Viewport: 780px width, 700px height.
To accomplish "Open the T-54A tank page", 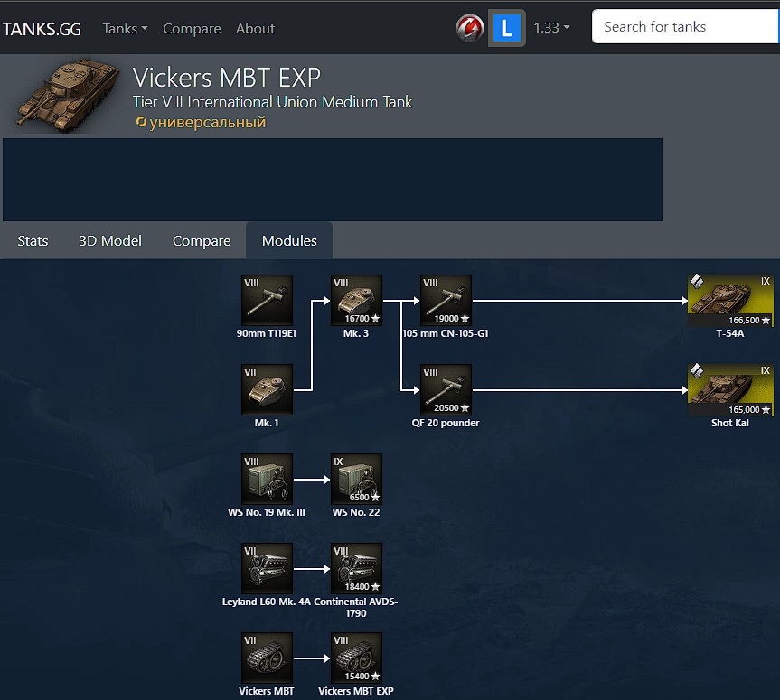I will coord(730,301).
